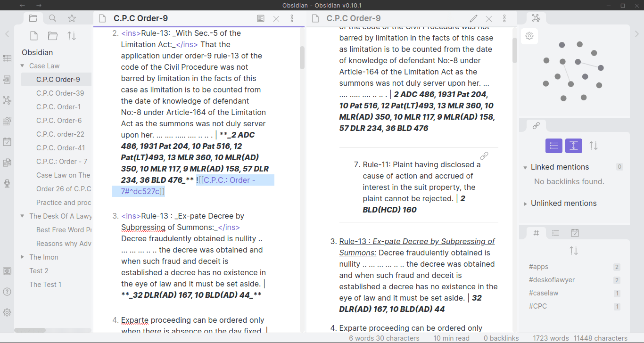This screenshot has width=644, height=343.
Task: Navigate forward with the title bar arrow
Action: (39, 5)
